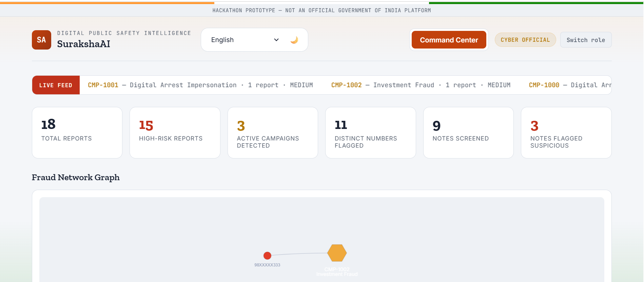Click the 98XXXXX333 node label
Viewport: 644px width, 282px height.
[267, 265]
